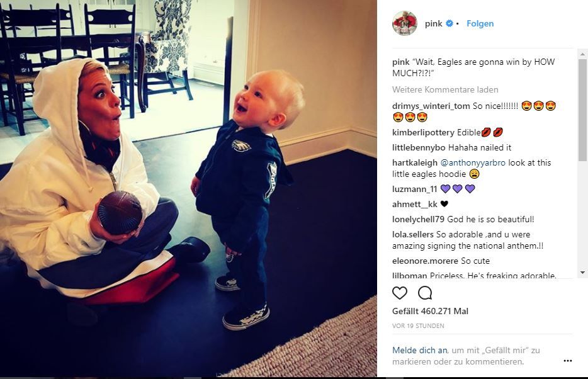View likes via Gefällt 460.271 Mal
This screenshot has width=588, height=379.
coord(430,311)
